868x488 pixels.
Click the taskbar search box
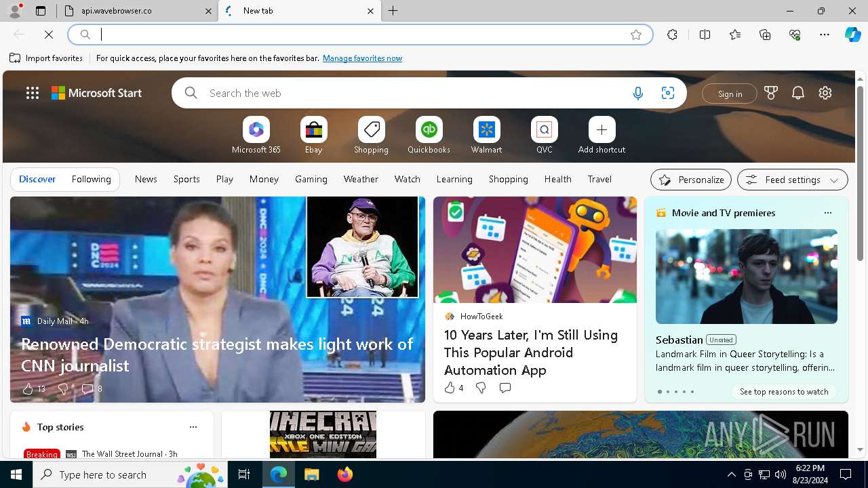click(130, 474)
